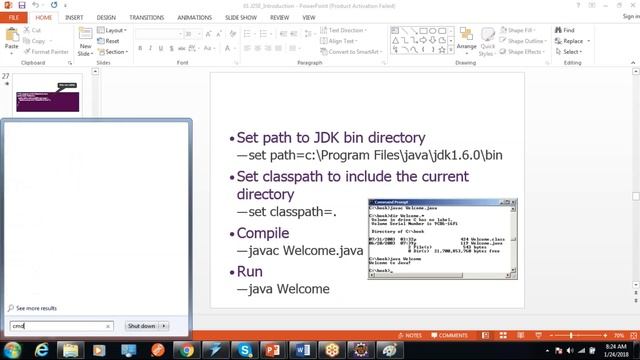Image resolution: width=640 pixels, height=360 pixels.
Task: Open Shape Outline options
Action: (x=523, y=41)
